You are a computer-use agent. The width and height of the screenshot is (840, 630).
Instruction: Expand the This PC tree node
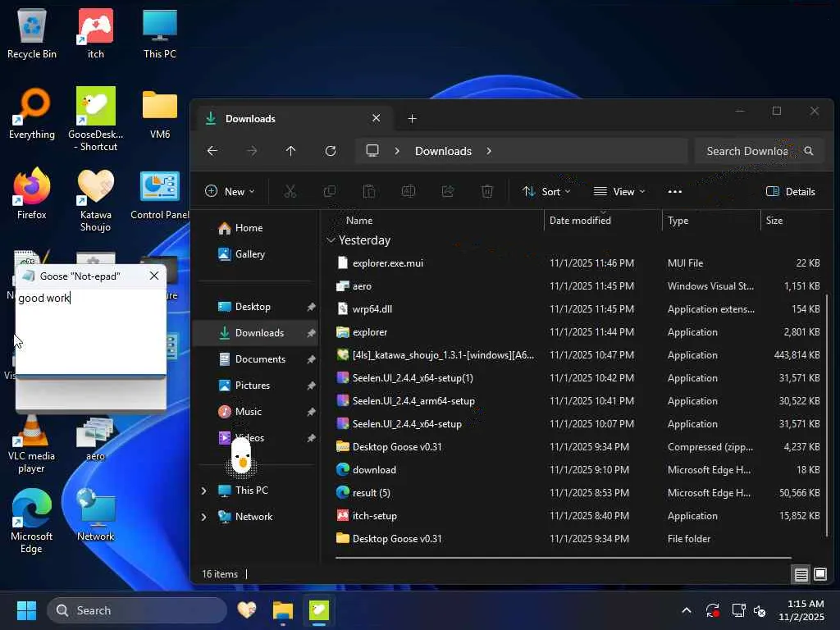[204, 491]
